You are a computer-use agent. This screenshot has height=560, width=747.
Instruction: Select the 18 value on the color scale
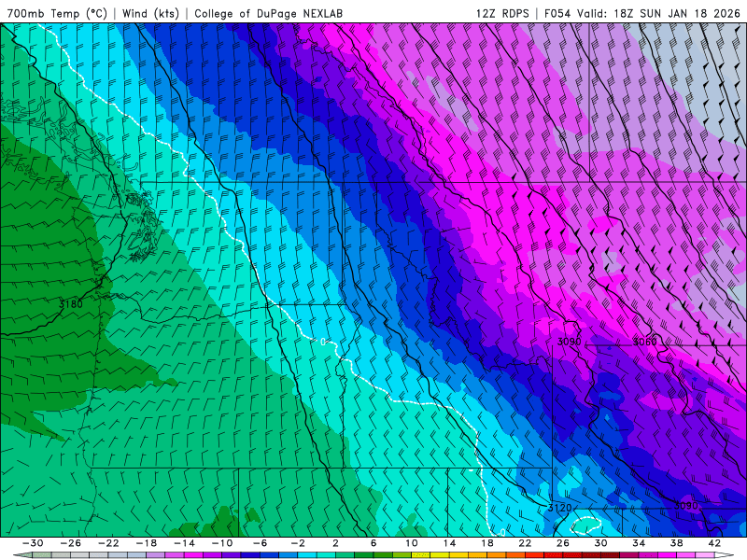[x=486, y=543]
